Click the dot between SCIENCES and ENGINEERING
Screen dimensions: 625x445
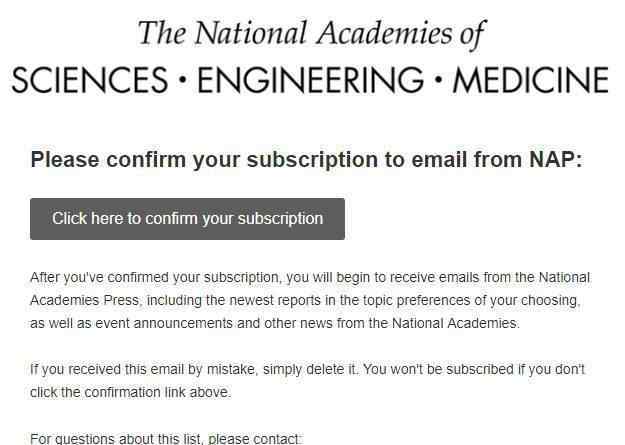(183, 80)
